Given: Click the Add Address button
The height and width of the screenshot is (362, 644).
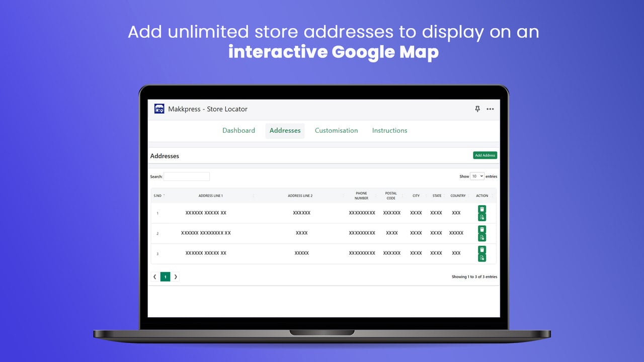Looking at the screenshot, I should [485, 155].
